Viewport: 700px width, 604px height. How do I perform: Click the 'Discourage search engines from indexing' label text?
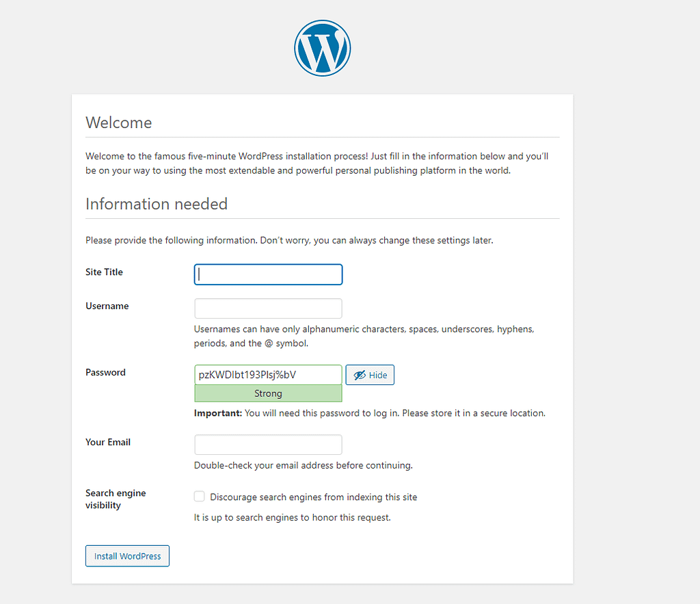[313, 497]
